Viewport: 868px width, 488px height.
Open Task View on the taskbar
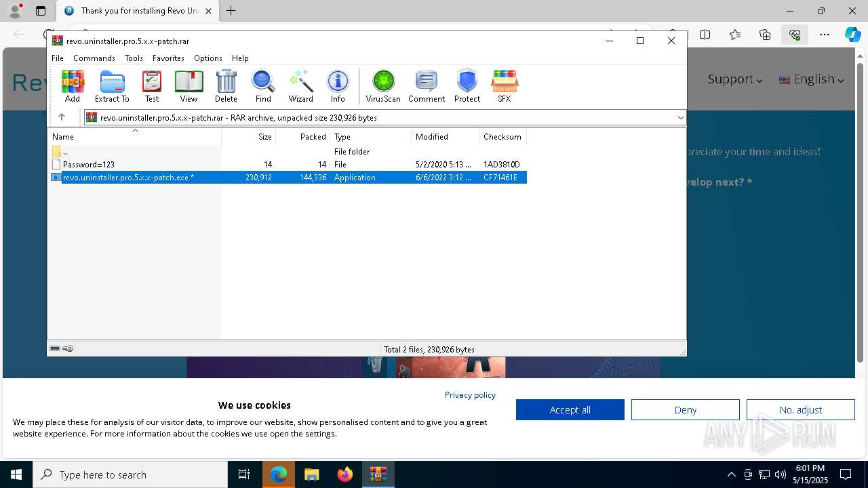pyautogui.click(x=244, y=474)
